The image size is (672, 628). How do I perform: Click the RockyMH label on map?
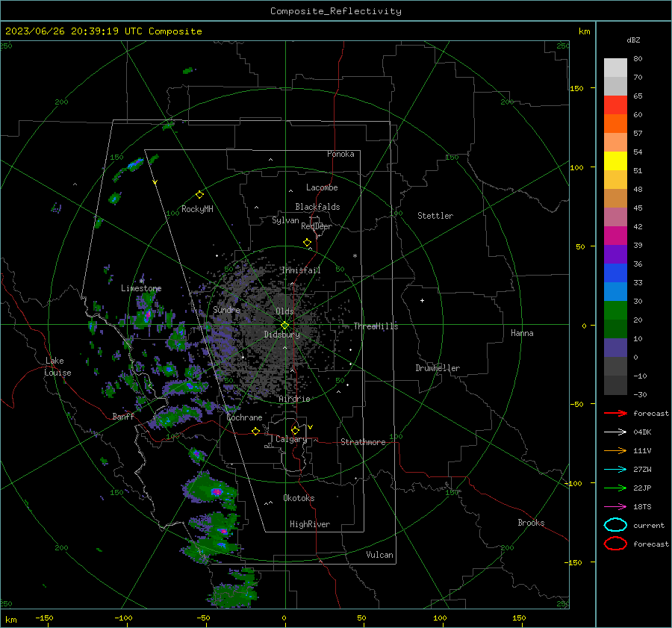tap(197, 209)
